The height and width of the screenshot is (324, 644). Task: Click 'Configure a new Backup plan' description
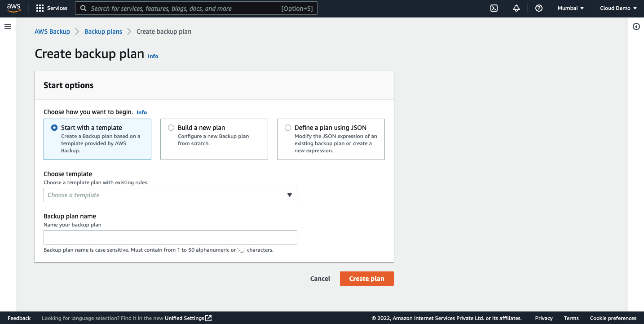tap(213, 140)
